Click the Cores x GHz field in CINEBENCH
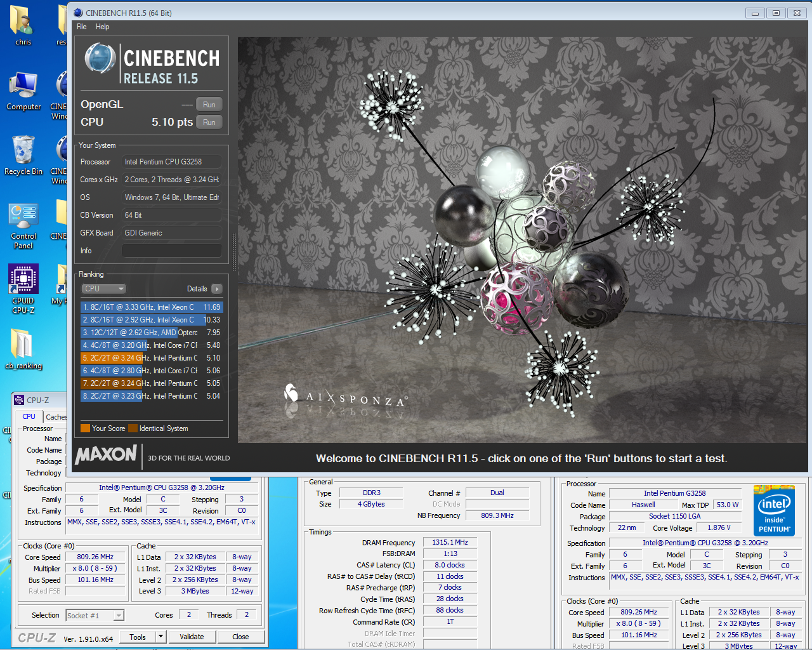Screen dimensions: 812x650 172,180
